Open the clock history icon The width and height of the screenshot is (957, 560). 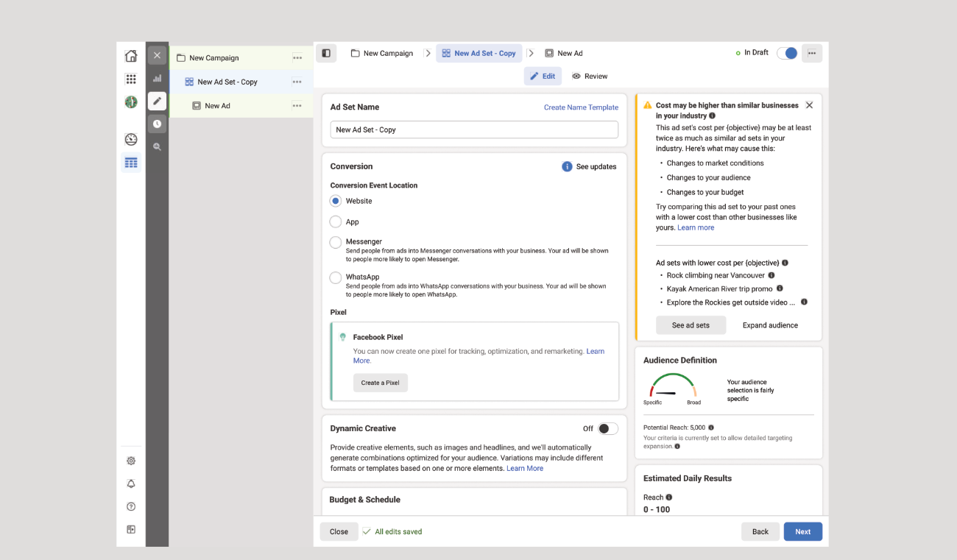point(157,124)
